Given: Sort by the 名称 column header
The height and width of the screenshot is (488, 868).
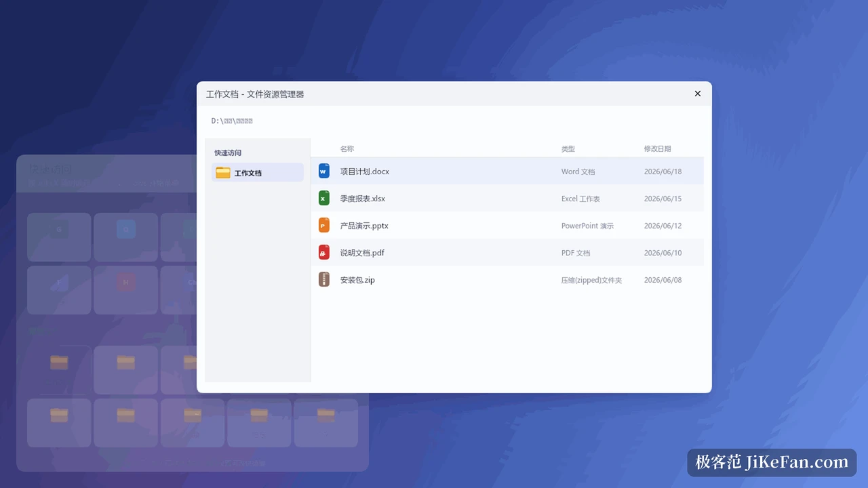Looking at the screenshot, I should click(347, 148).
